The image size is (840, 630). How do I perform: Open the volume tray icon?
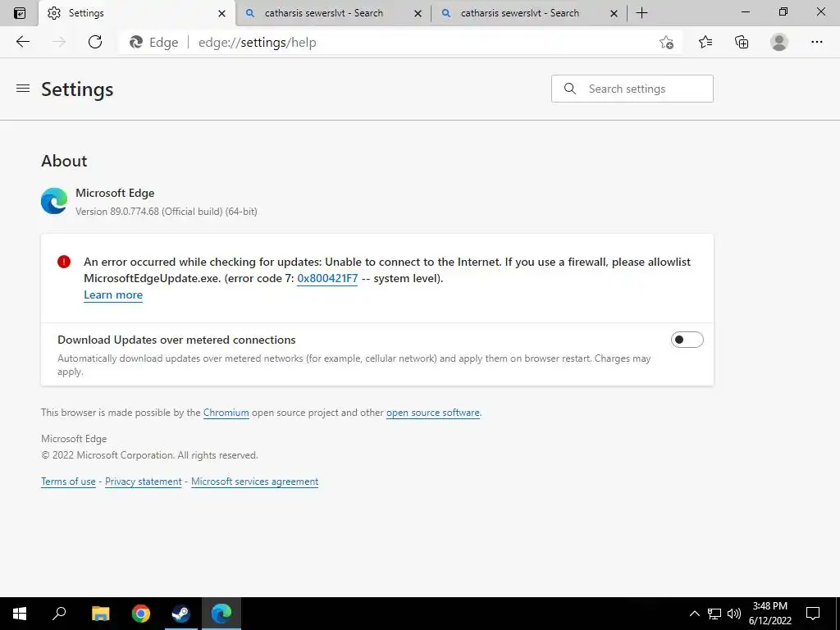tap(734, 614)
